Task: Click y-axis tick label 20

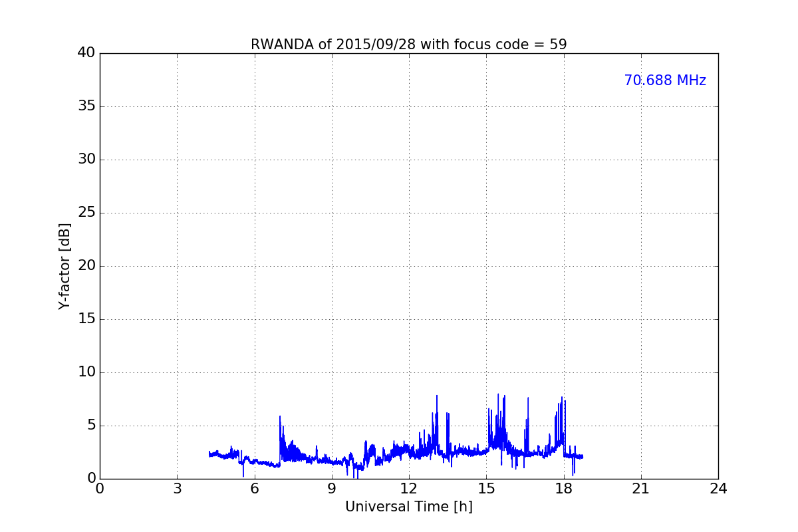Action: click(x=86, y=266)
